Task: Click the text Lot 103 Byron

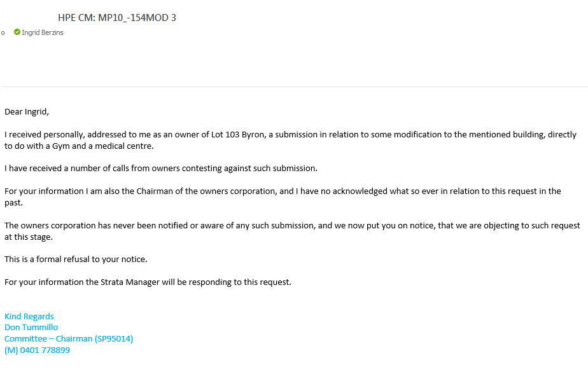Action: pyautogui.click(x=239, y=135)
